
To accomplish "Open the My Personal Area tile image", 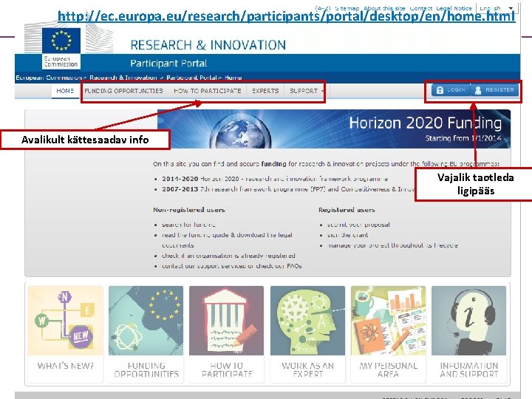I will point(388,320).
